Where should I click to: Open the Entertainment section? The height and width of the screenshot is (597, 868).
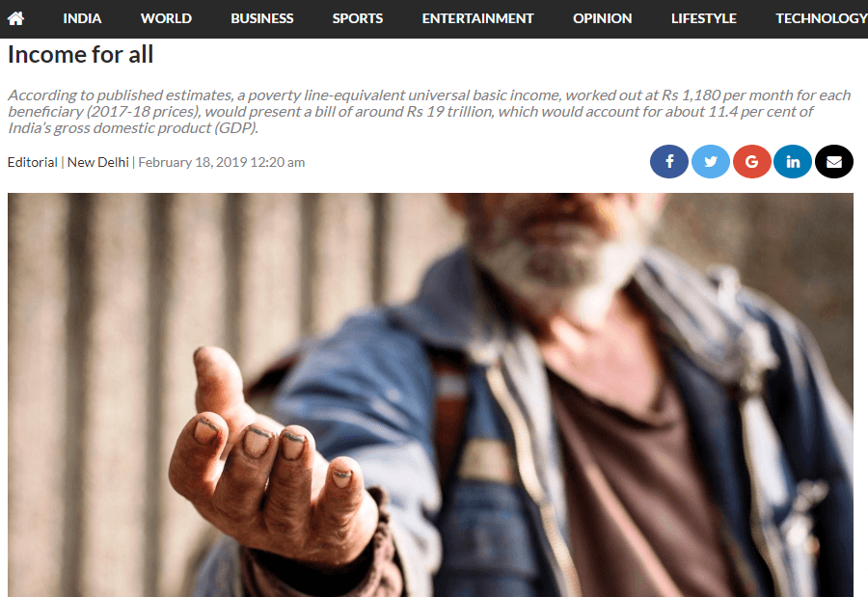[477, 18]
